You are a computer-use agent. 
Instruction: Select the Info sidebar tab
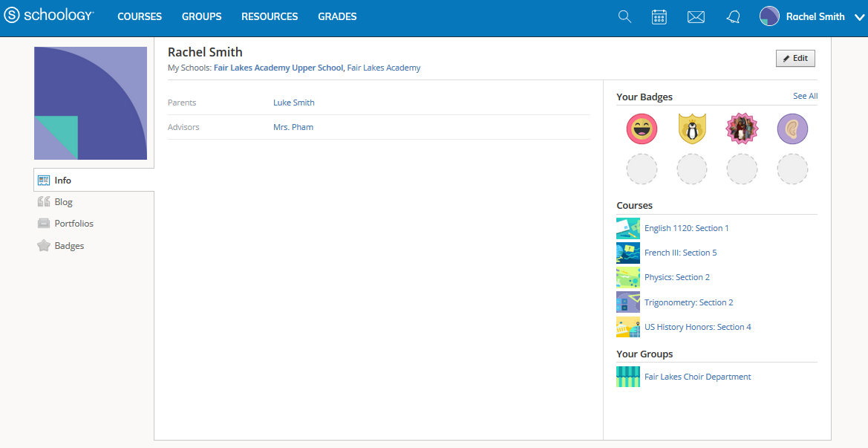94,180
